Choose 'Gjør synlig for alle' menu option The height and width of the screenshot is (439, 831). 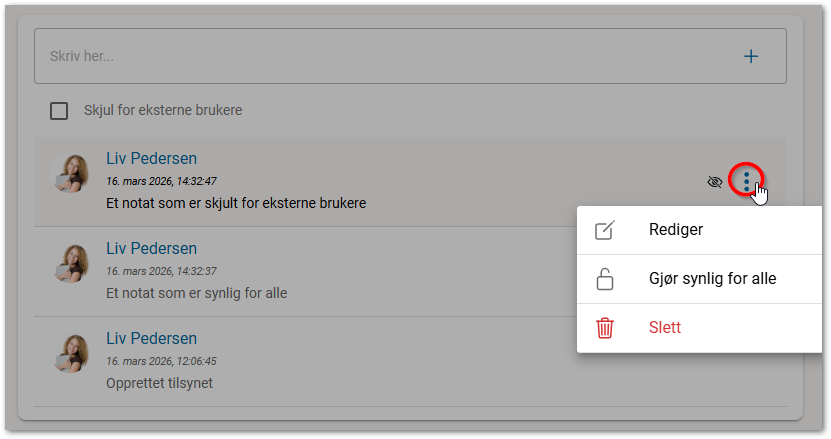coord(712,279)
